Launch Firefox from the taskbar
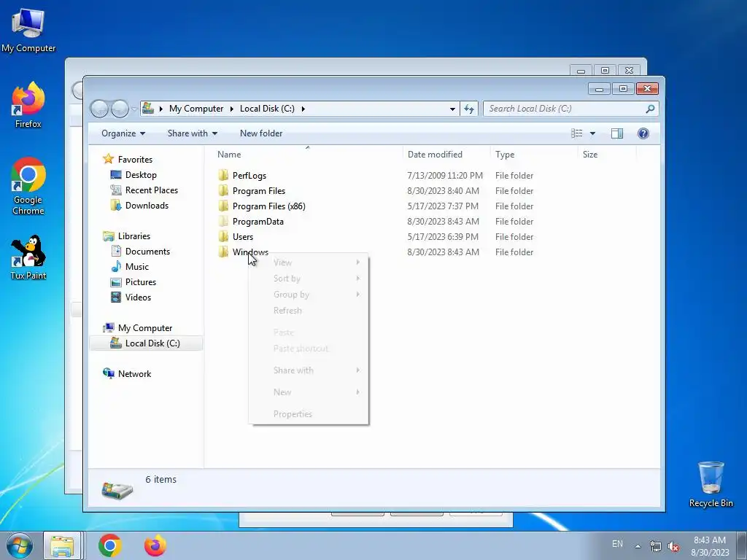Viewport: 747px width, 560px height. pyautogui.click(x=155, y=545)
